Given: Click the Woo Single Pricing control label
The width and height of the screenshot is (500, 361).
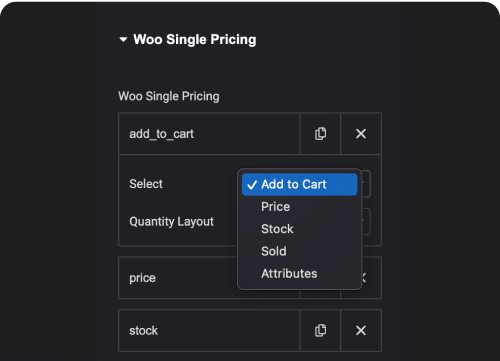Looking at the screenshot, I should point(169,96).
